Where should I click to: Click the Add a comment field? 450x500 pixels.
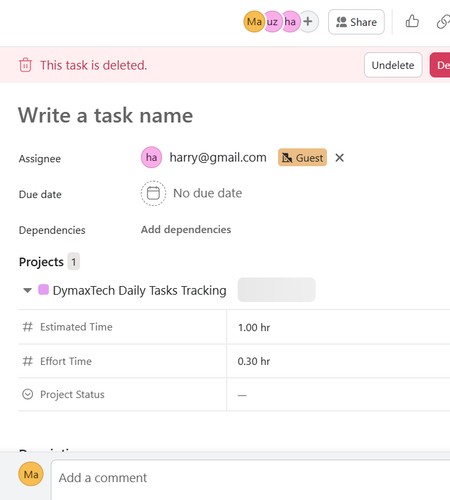tap(251, 479)
